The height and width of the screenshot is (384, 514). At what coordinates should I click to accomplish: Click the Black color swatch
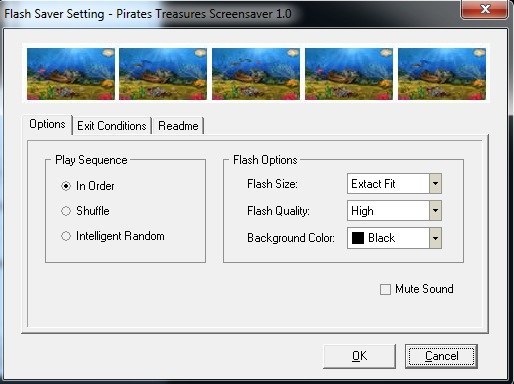358,238
